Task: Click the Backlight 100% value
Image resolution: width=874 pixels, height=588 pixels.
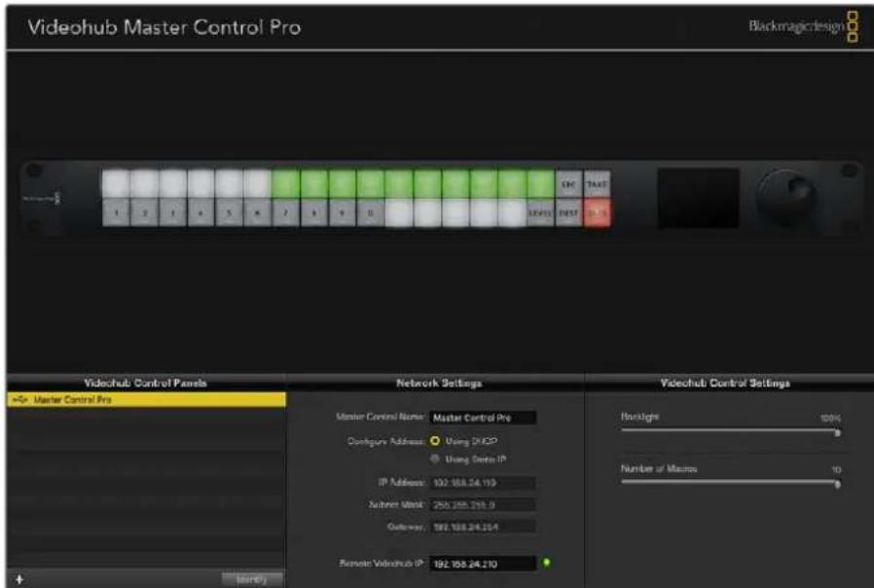Action: [830, 418]
